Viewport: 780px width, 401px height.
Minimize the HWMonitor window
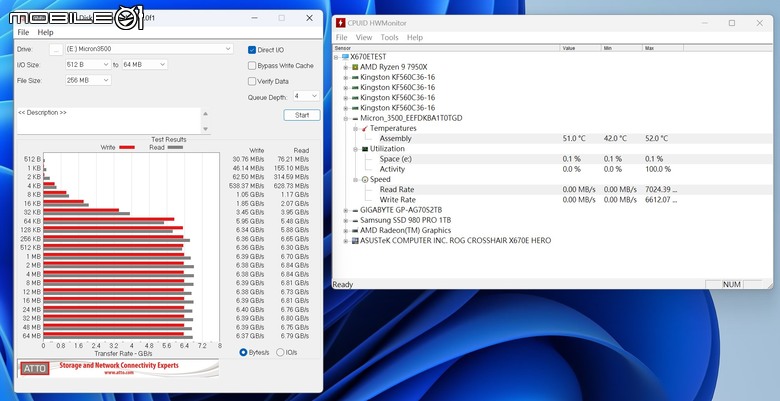pyautogui.click(x=705, y=23)
